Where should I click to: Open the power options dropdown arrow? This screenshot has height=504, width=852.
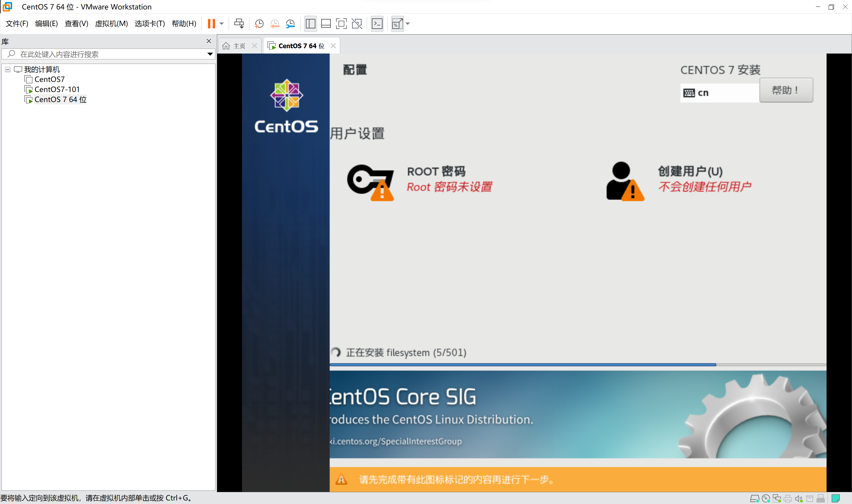[222, 24]
